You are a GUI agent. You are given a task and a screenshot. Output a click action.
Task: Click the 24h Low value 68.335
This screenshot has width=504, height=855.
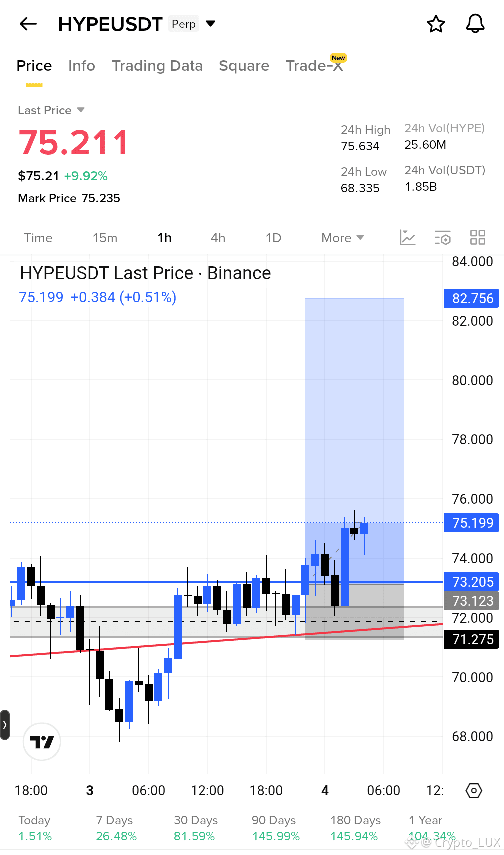pos(360,188)
